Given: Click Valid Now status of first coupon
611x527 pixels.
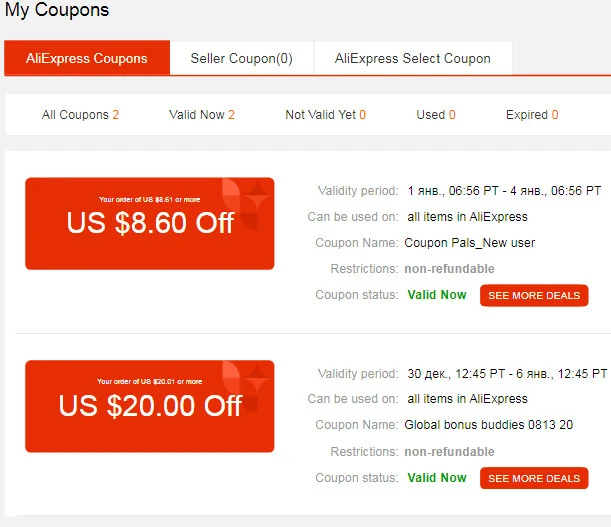Looking at the screenshot, I should pos(437,295).
